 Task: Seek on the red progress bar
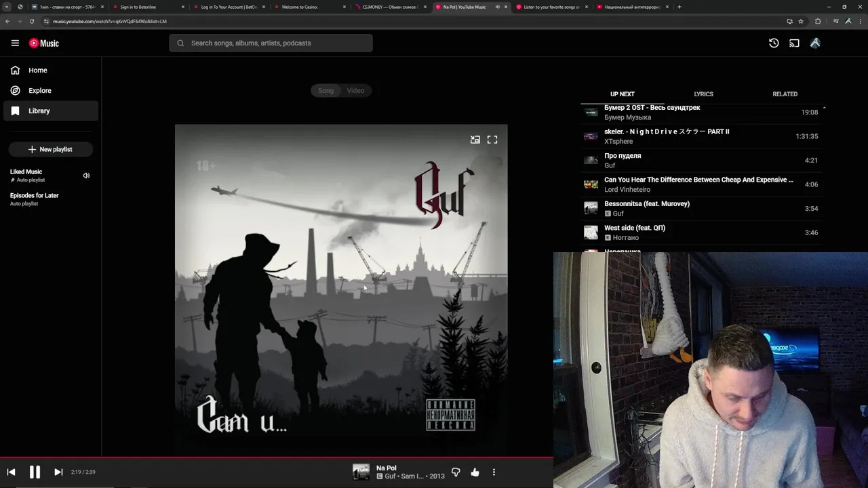(x=277, y=457)
